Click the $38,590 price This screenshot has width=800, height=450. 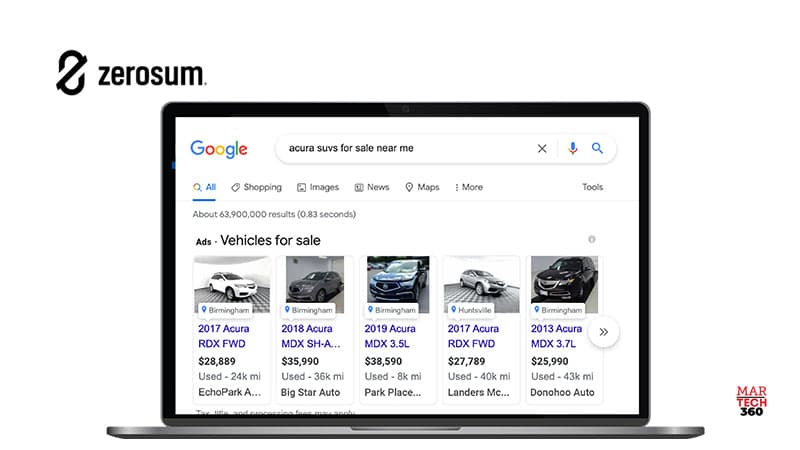pos(383,361)
